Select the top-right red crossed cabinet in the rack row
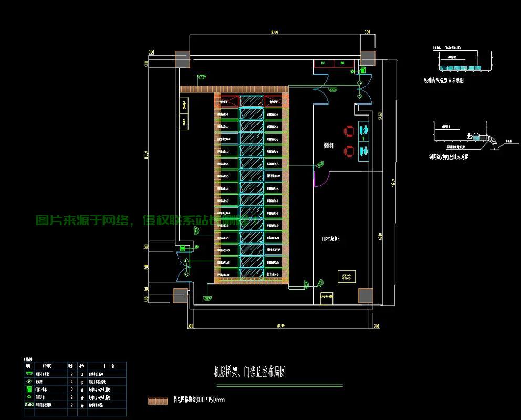The width and height of the screenshot is (521, 420). 274,101
